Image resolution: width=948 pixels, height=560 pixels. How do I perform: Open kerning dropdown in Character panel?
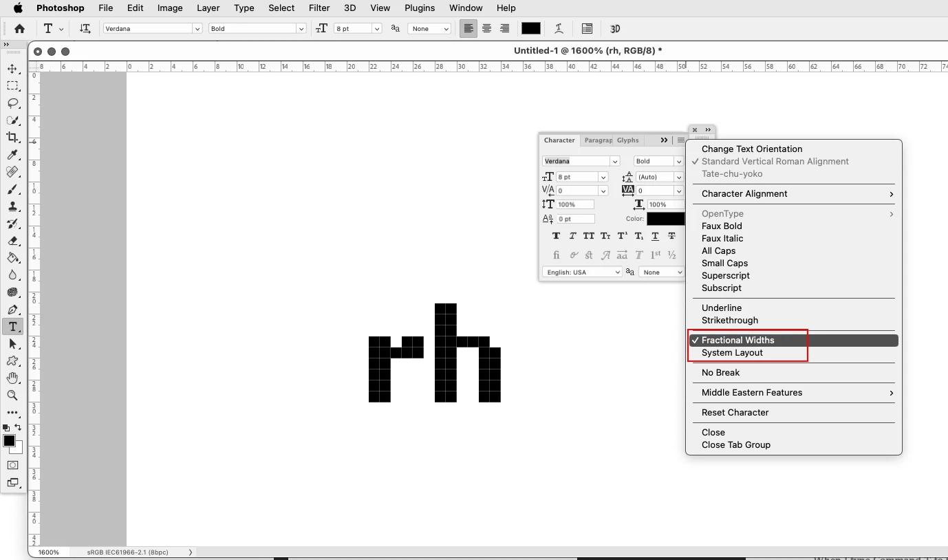(x=603, y=191)
